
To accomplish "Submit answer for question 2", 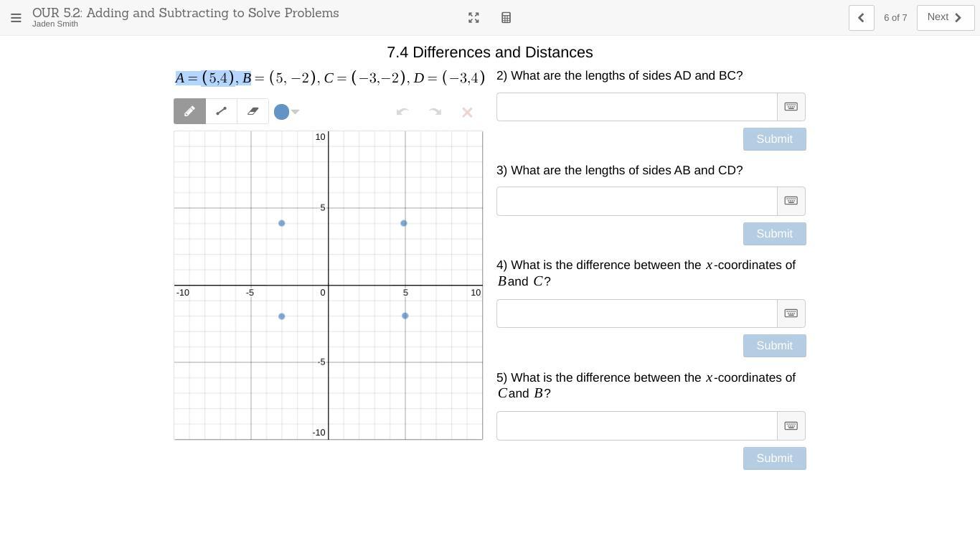I will point(774,139).
